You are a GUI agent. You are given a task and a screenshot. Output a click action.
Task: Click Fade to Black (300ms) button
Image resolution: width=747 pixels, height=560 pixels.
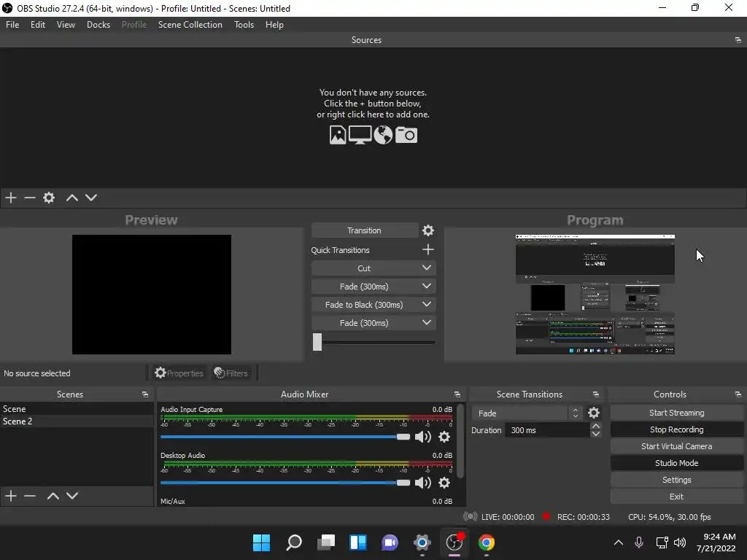point(365,305)
